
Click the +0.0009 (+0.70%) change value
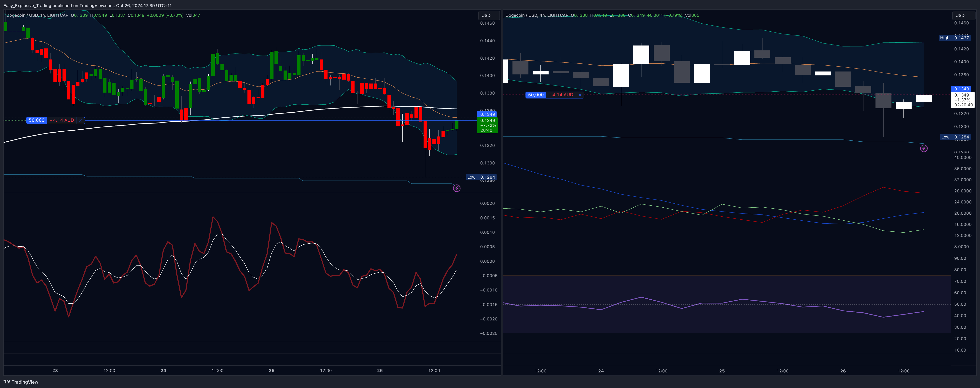coord(165,15)
